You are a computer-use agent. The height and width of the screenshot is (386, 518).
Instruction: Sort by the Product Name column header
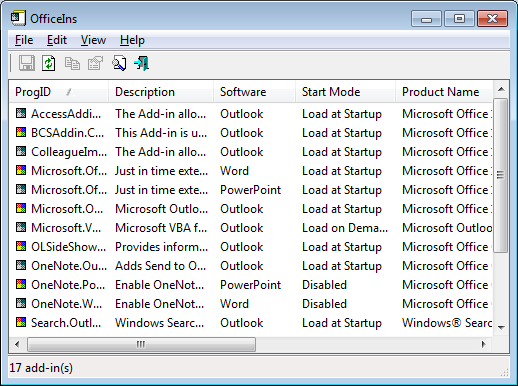tap(444, 92)
